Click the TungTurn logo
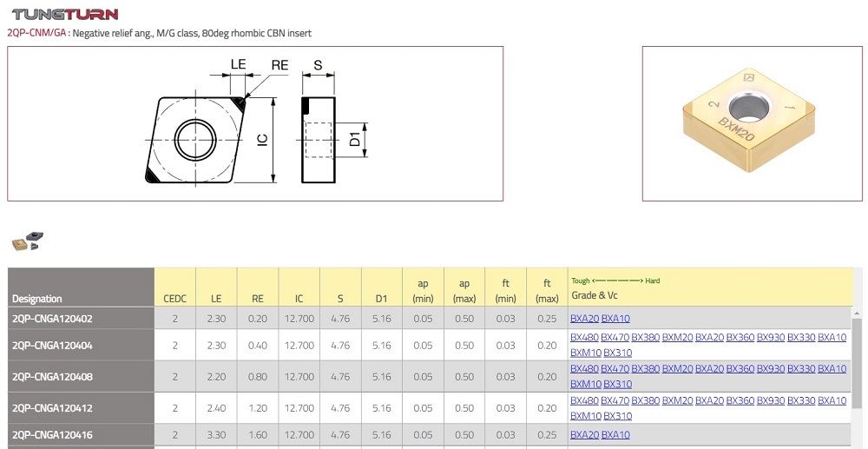Viewport: 868px width, 449px height. coord(65,14)
